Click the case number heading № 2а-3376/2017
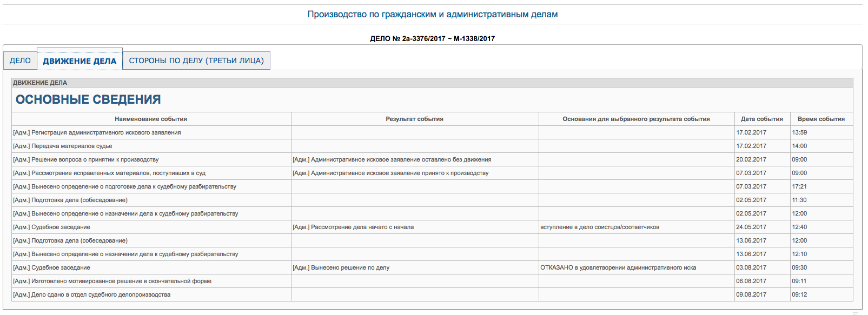868x315 pixels. click(x=432, y=38)
